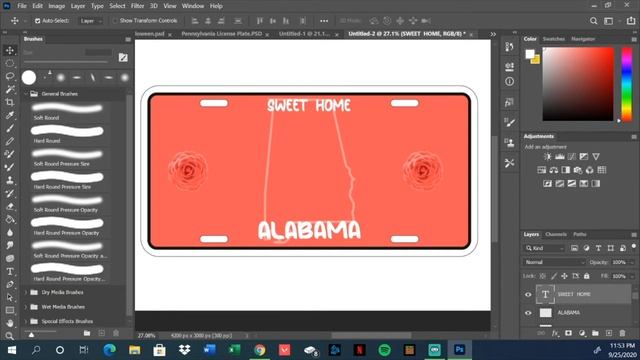The width and height of the screenshot is (640, 360).
Task: Select the Lasso tool
Action: [x=10, y=76]
